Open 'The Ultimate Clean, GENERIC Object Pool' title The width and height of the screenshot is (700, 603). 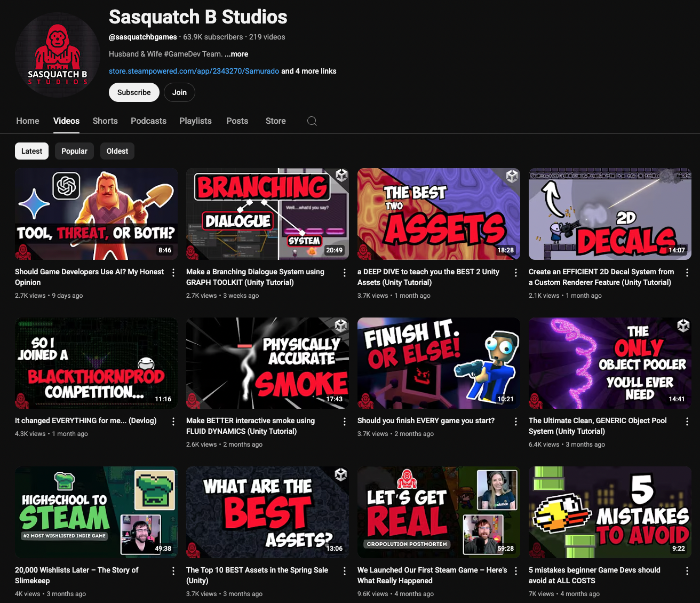tap(598, 426)
